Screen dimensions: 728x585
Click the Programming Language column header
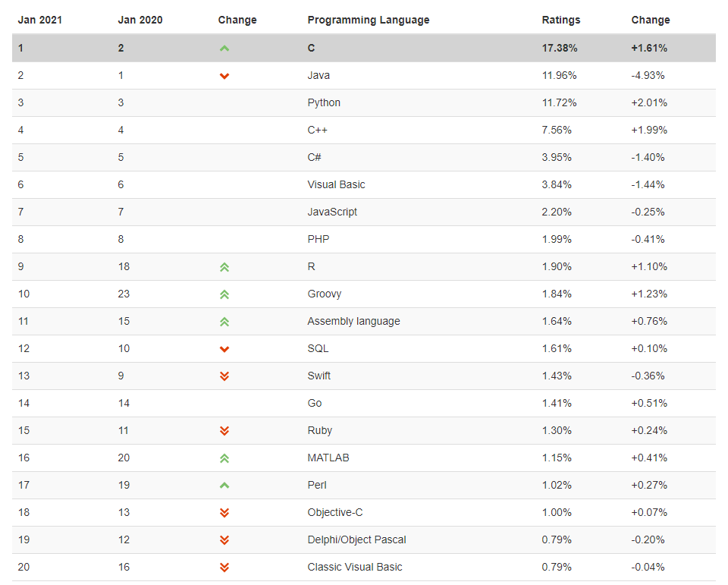(x=369, y=20)
